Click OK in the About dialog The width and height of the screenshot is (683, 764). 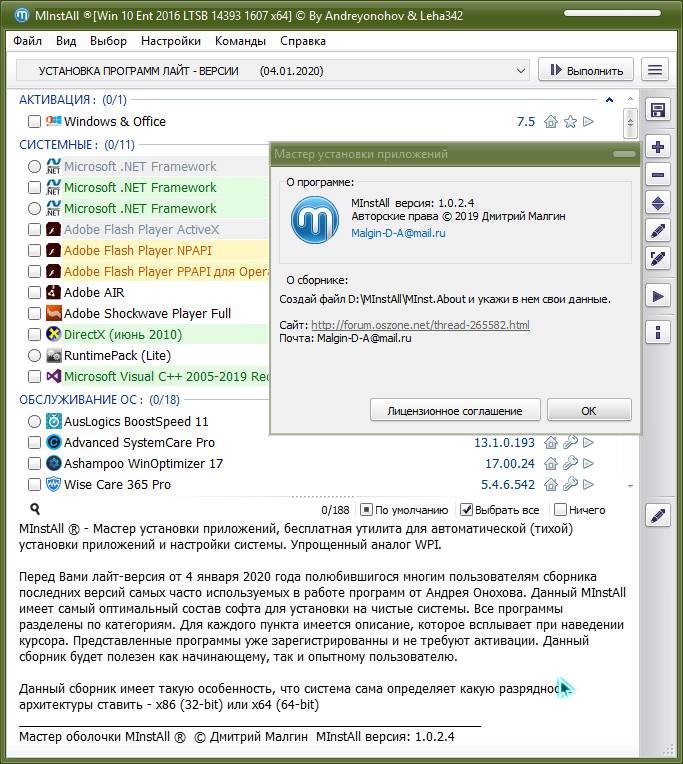589,410
